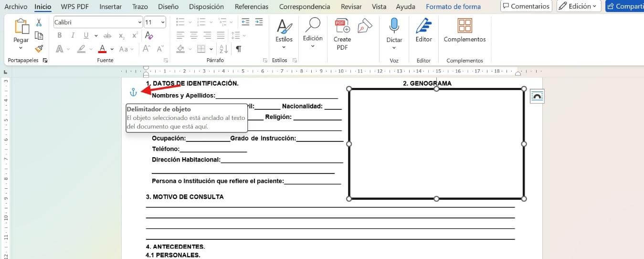Switch to the WPS PDF tab
This screenshot has height=259, width=644.
click(x=75, y=7)
